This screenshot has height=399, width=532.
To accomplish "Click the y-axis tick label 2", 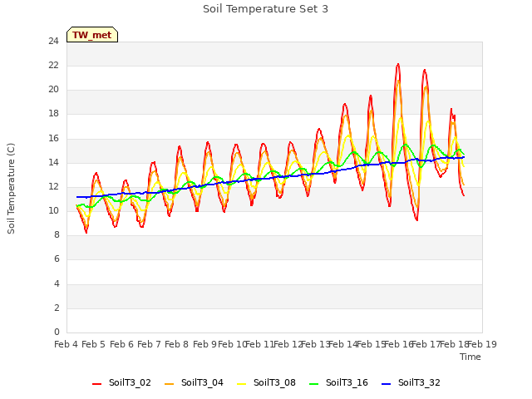I will click(57, 308).
